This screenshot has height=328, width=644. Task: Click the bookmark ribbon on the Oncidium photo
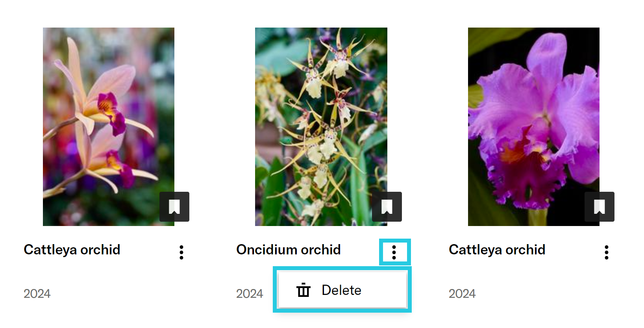387,207
